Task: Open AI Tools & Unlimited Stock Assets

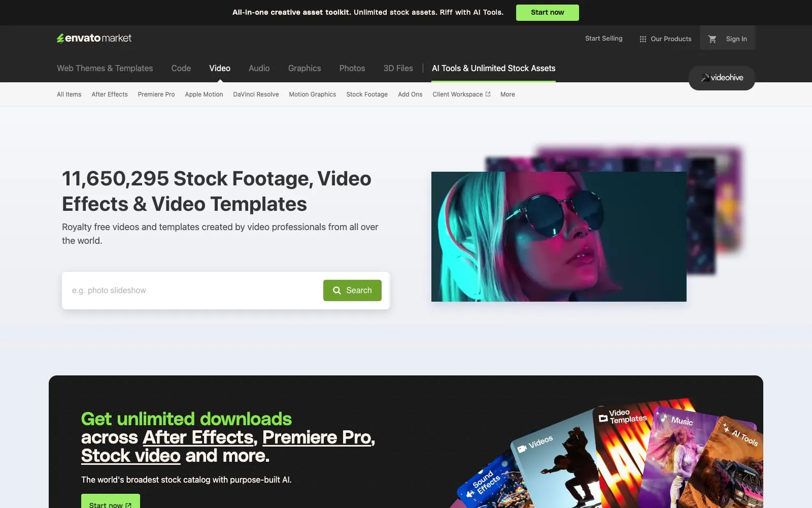Action: click(x=493, y=68)
